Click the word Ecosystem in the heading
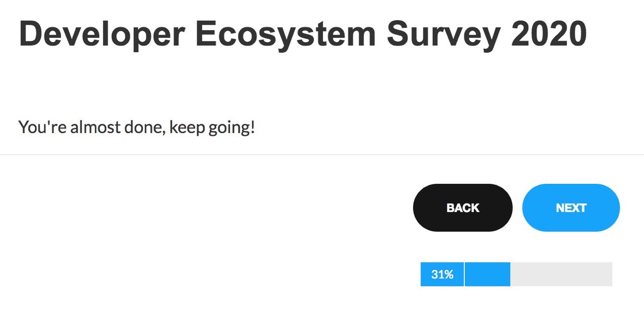The width and height of the screenshot is (644, 314). click(286, 36)
